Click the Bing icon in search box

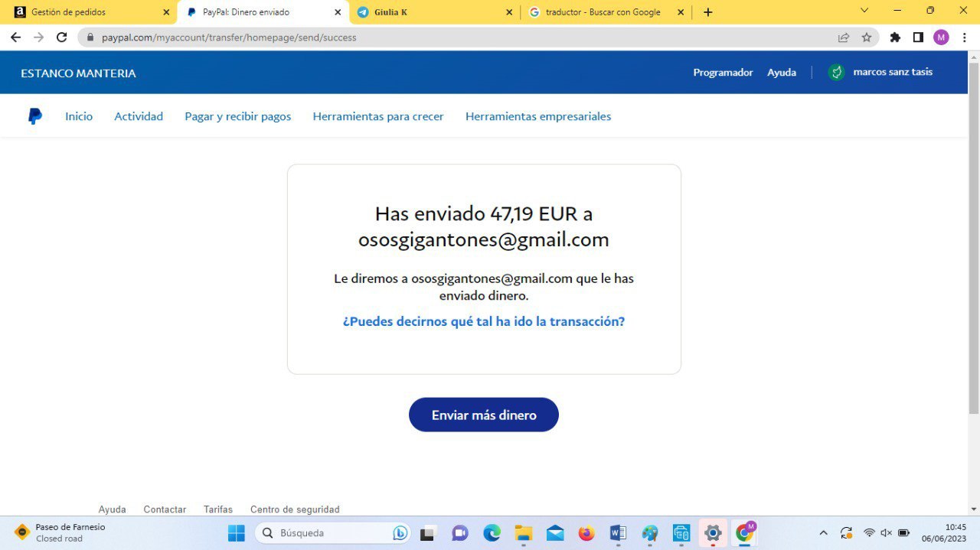[400, 533]
